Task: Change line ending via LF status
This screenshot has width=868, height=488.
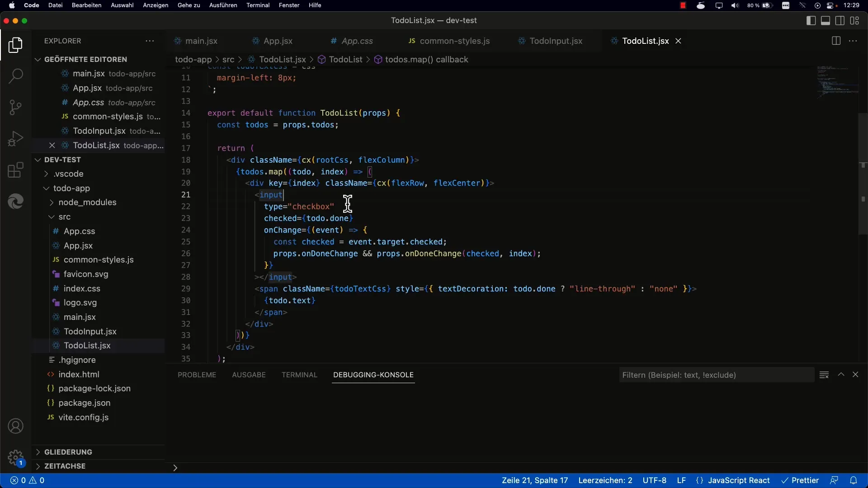Action: [681, 480]
